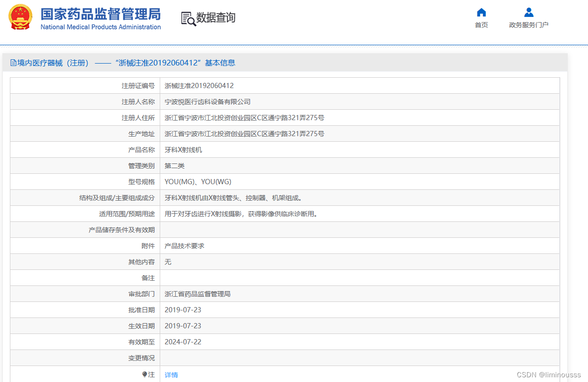Click the document icon before 境内医疗器械
The image size is (588, 382).
point(13,63)
